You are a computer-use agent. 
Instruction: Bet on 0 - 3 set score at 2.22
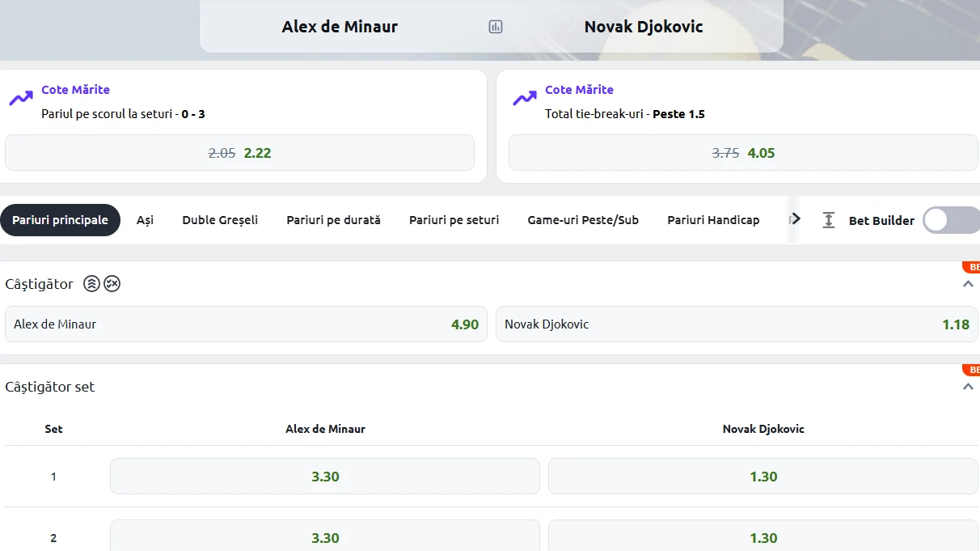(x=239, y=153)
